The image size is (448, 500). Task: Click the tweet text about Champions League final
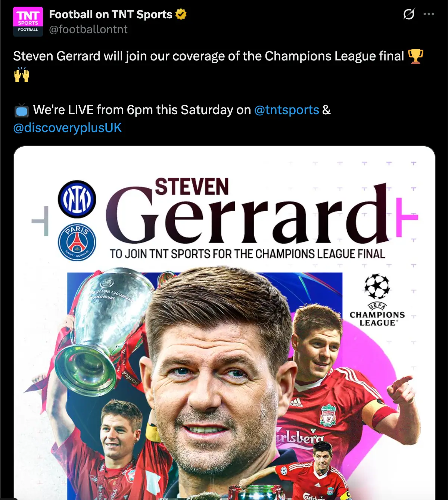pyautogui.click(x=208, y=56)
